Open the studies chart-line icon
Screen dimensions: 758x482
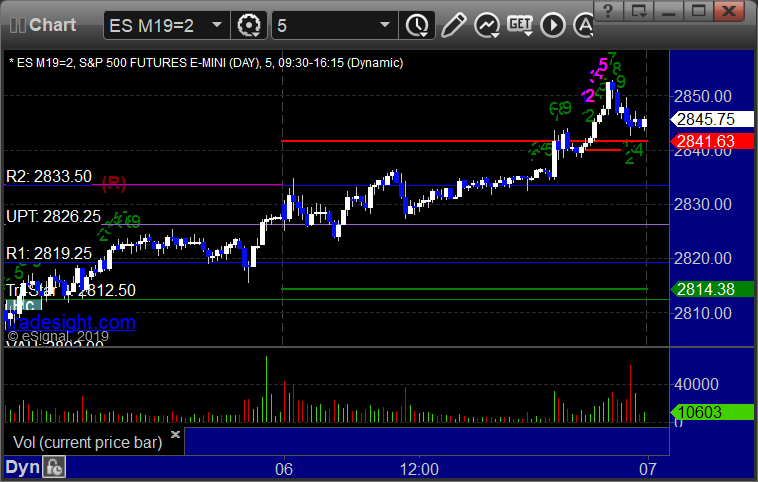487,25
